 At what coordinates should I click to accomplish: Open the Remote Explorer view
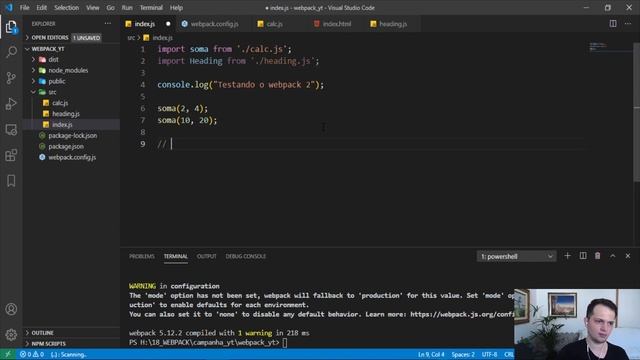click(11, 130)
